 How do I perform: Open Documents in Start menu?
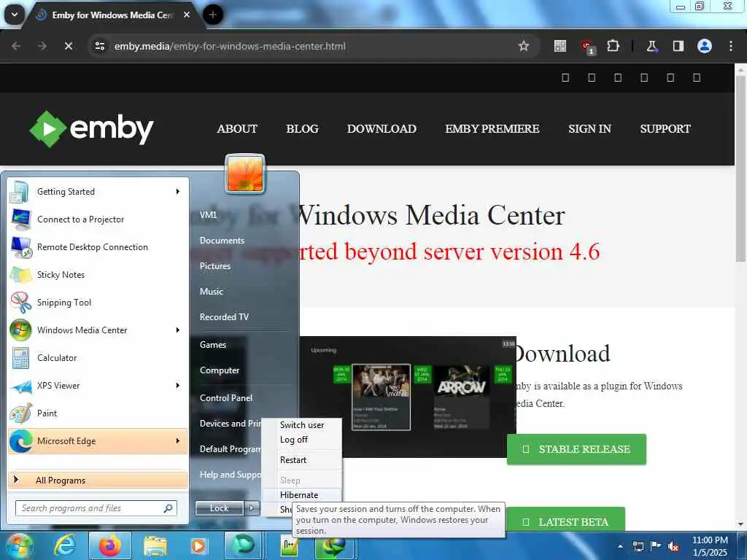click(222, 241)
